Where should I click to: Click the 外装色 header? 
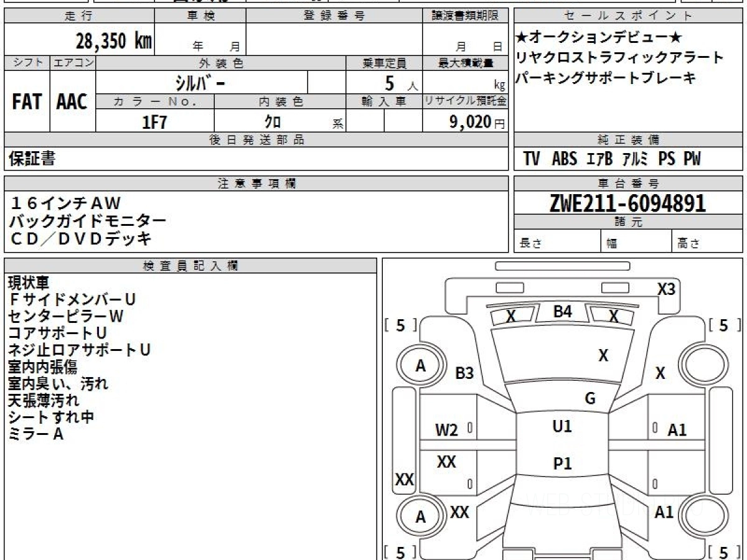[221, 63]
